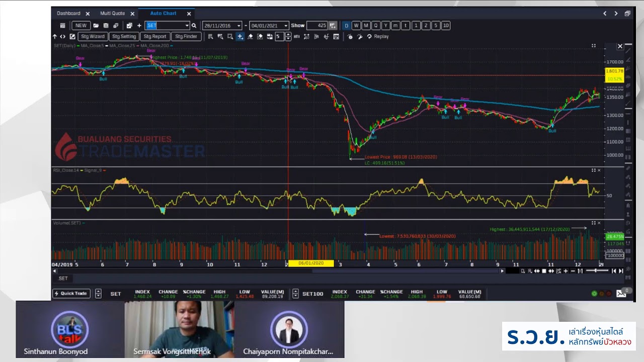This screenshot has height=362, width=644.
Task: Select the D daily timeframe
Action: pyautogui.click(x=346, y=26)
